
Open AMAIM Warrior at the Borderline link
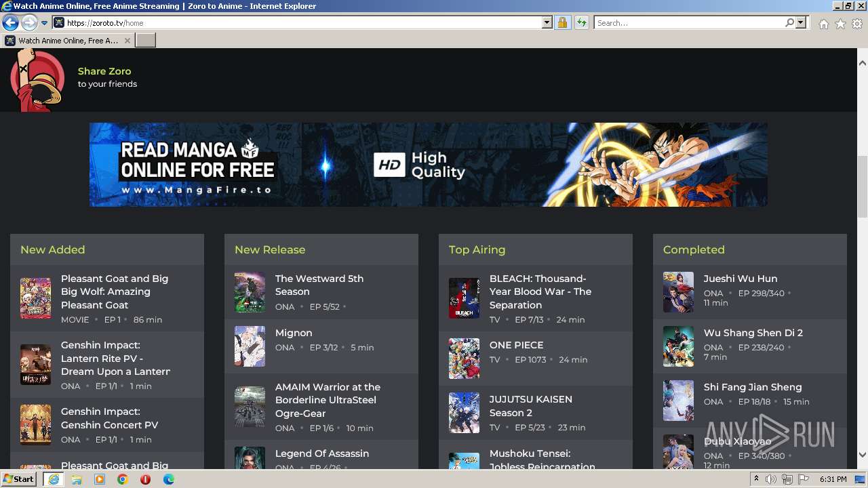click(328, 400)
